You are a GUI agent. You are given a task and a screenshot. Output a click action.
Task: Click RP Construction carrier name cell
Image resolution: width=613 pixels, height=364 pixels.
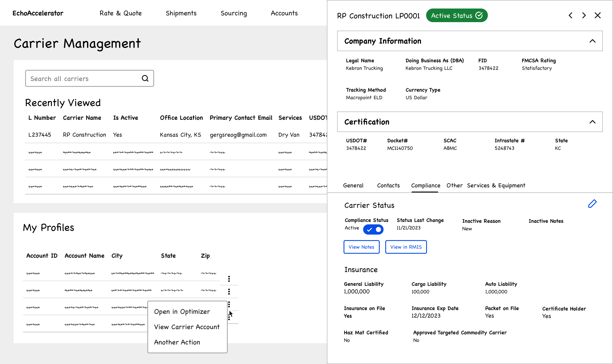(84, 135)
